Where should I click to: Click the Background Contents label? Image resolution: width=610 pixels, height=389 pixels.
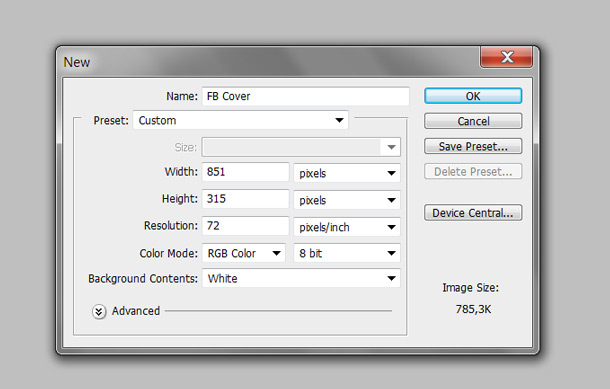(143, 279)
